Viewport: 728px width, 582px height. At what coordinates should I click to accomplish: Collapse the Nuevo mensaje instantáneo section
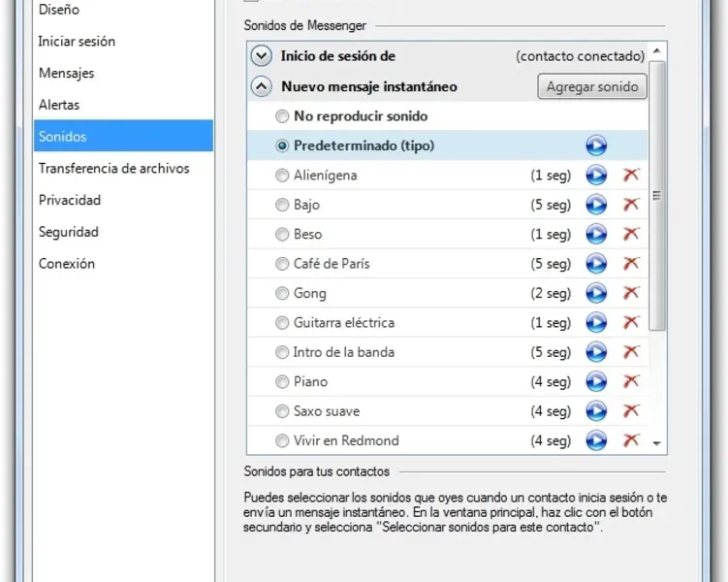(261, 86)
